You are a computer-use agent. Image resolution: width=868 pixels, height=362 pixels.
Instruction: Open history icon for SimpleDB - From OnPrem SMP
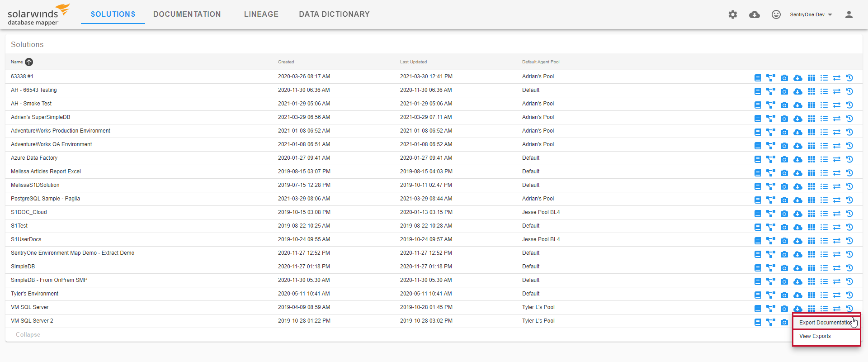coord(849,281)
